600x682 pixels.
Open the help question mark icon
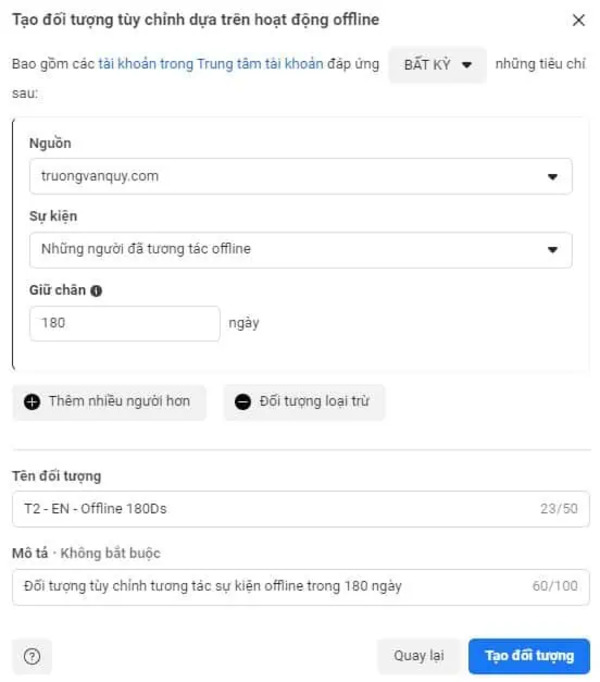(32, 656)
